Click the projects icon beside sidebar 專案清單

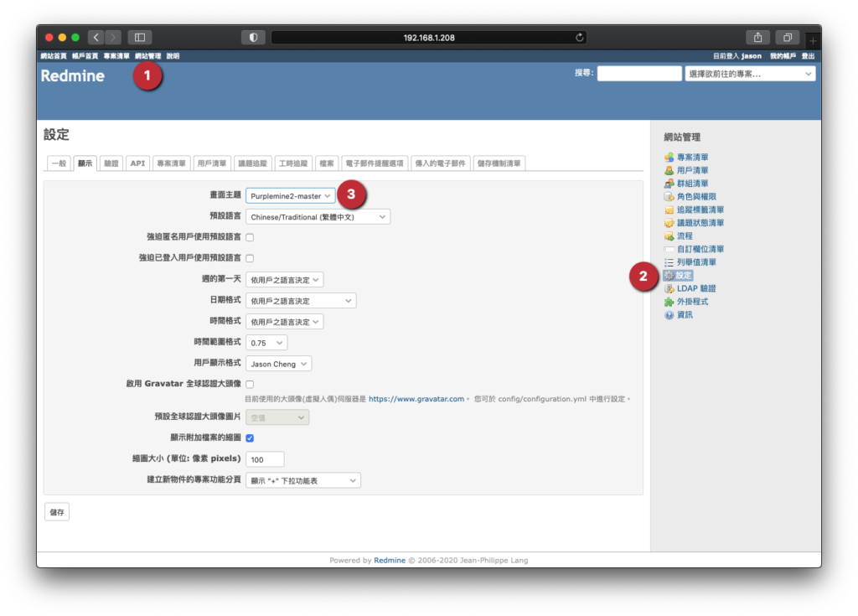point(669,158)
